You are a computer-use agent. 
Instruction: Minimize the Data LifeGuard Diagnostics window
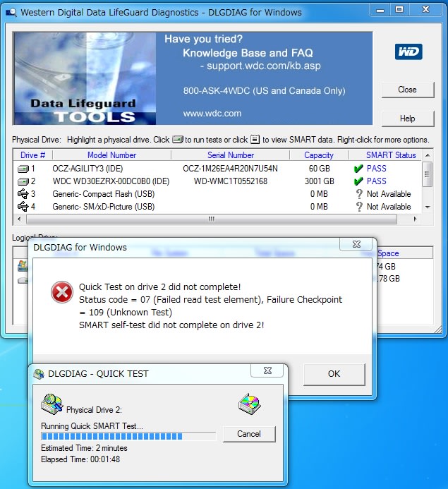(x=380, y=10)
